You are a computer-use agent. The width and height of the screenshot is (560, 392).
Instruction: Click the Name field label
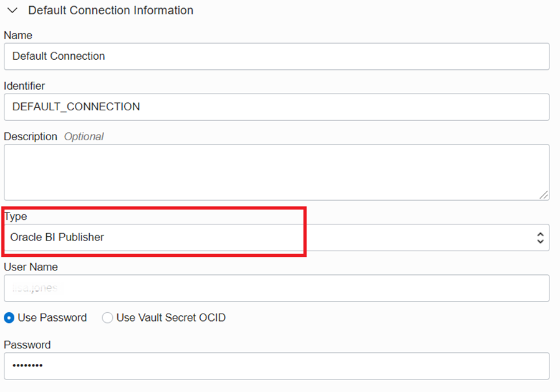click(18, 36)
